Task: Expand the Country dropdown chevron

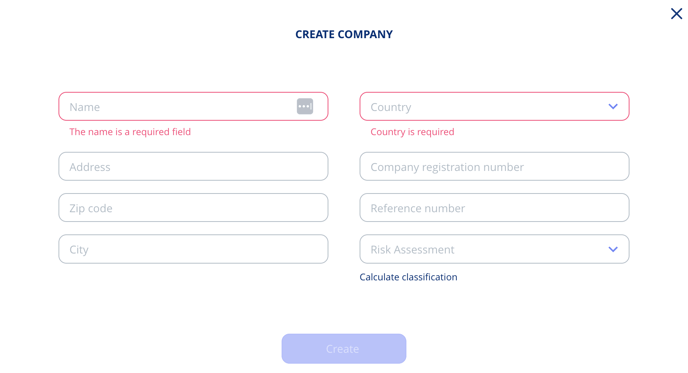Action: coord(613,106)
